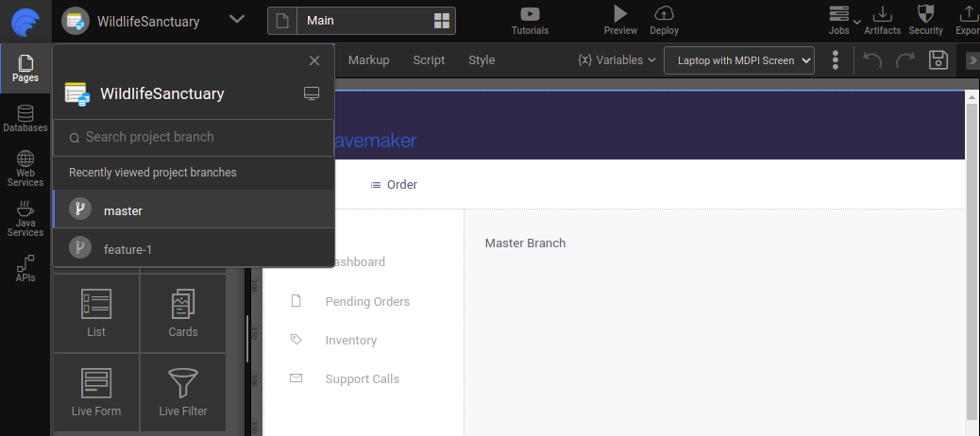Select the feature-1 branch

(127, 249)
